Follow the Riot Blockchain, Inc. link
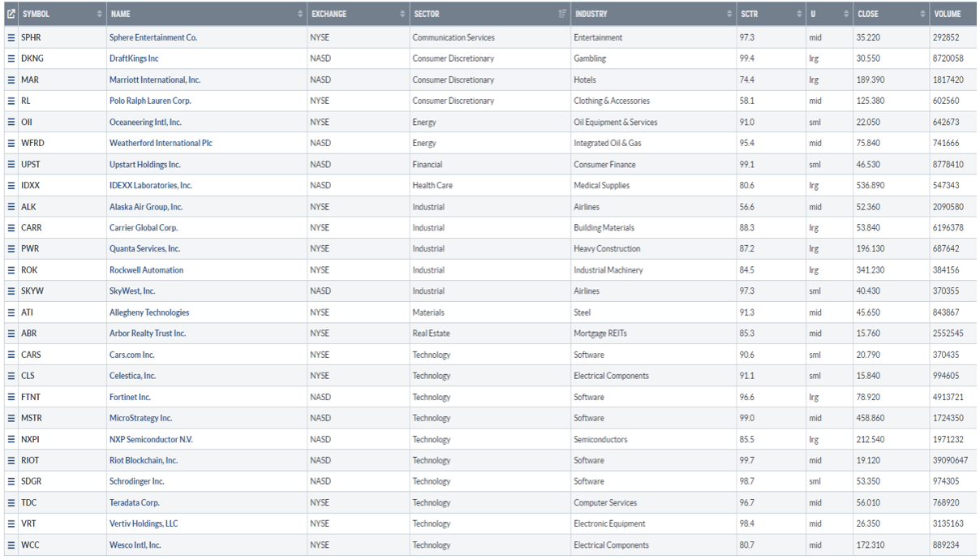Screen dimensions: 980x560 point(144,460)
